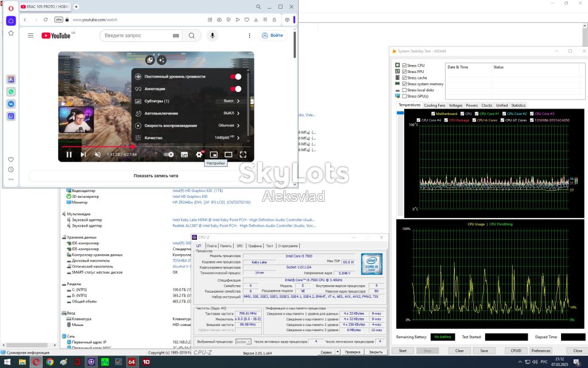Viewport: 588px width, 368px height.
Task: Open the YouTube hamburger guide menu
Action: point(31,35)
